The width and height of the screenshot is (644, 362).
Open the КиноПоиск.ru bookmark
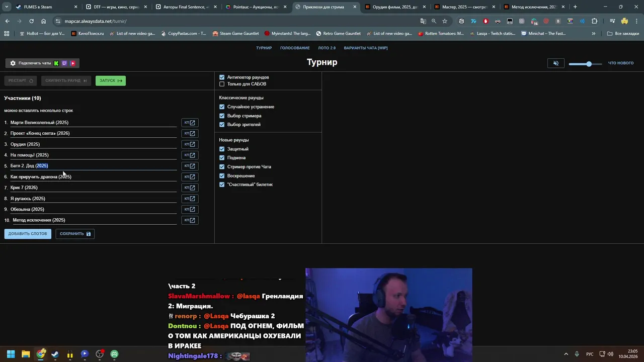point(88,34)
